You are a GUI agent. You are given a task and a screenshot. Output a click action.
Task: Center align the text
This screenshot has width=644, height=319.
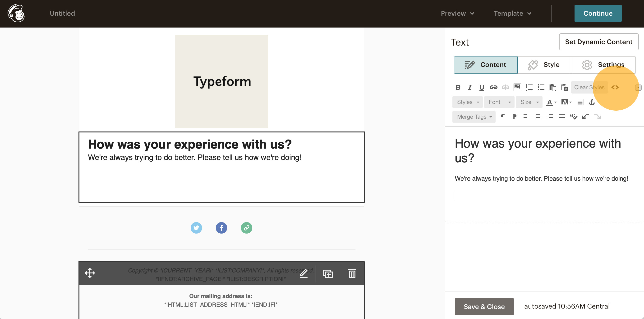coord(538,117)
